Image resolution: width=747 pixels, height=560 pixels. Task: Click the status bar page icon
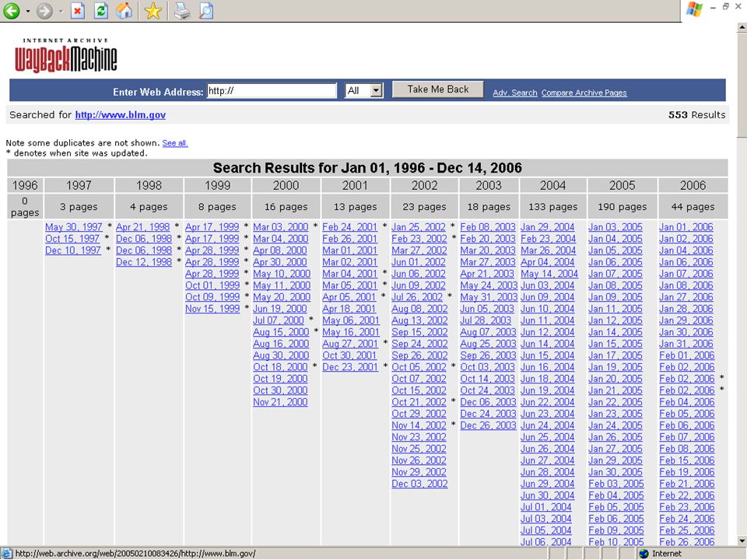coord(7,553)
